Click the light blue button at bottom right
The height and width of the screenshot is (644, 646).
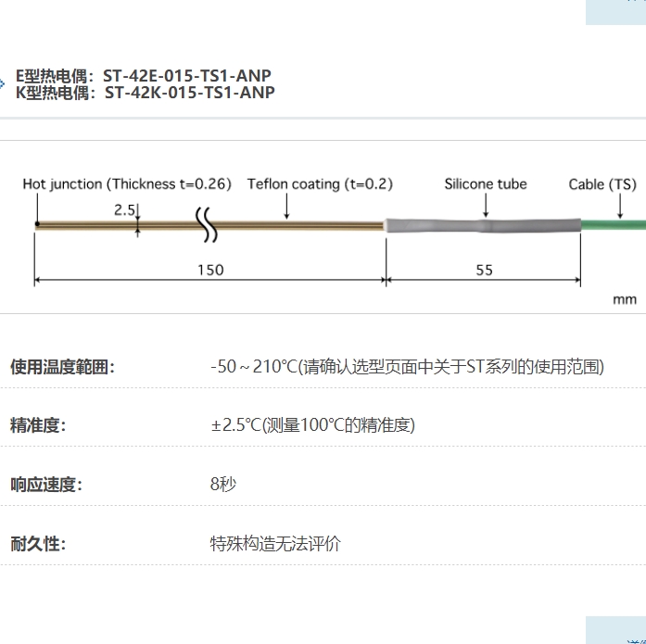tap(615, 630)
